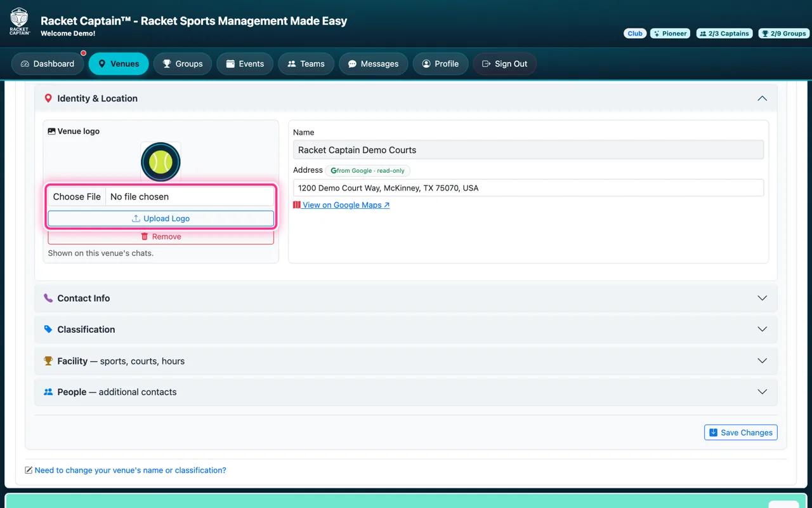Click the Address input field
This screenshot has height=508, width=812.
coord(528,188)
